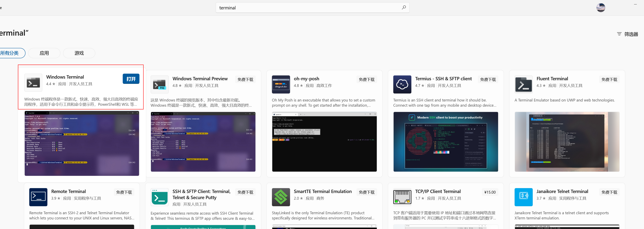Click the SSH & SFTP Client app icon
The height and width of the screenshot is (229, 644).
pos(159,197)
